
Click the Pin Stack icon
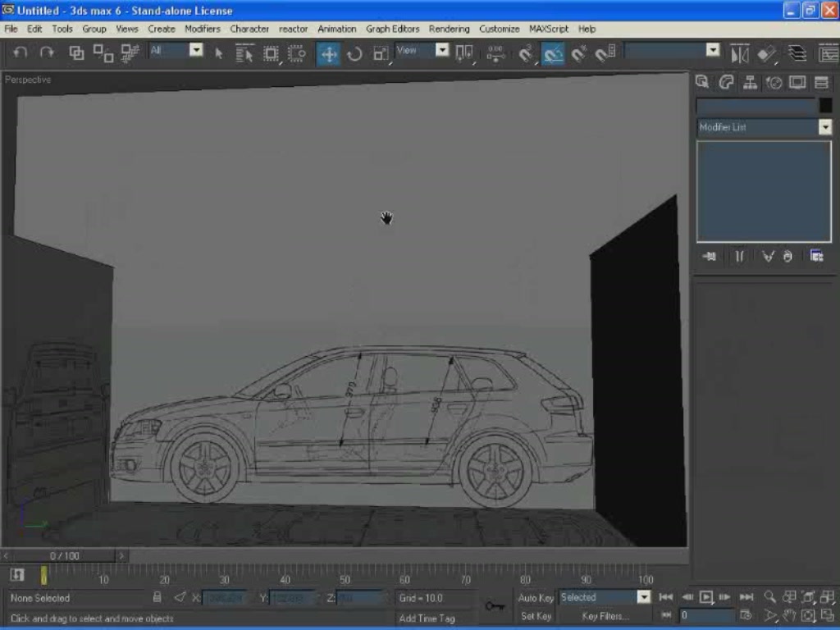click(x=710, y=256)
